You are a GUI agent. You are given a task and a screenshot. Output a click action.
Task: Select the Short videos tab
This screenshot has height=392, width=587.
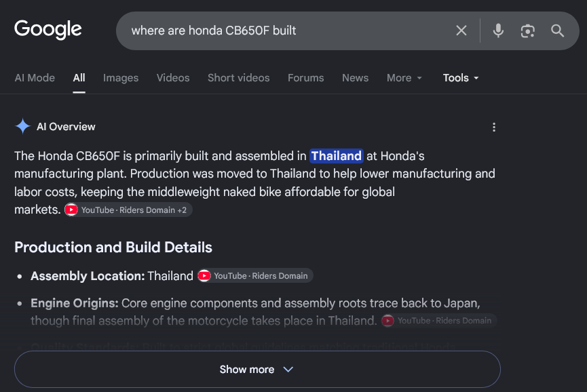click(x=238, y=78)
